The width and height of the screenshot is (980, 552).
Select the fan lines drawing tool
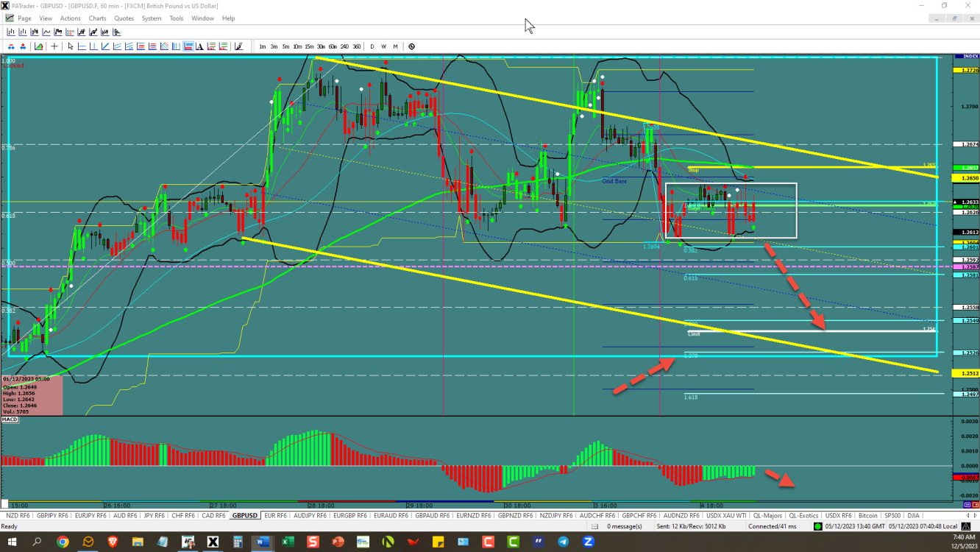coord(164,46)
